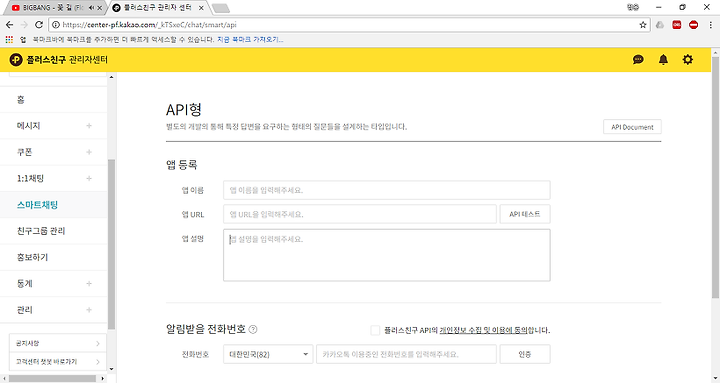Screen dimensions: 720x383
Task: Expand the 1:1채팅 sidebar menu plus
Action: click(89, 178)
